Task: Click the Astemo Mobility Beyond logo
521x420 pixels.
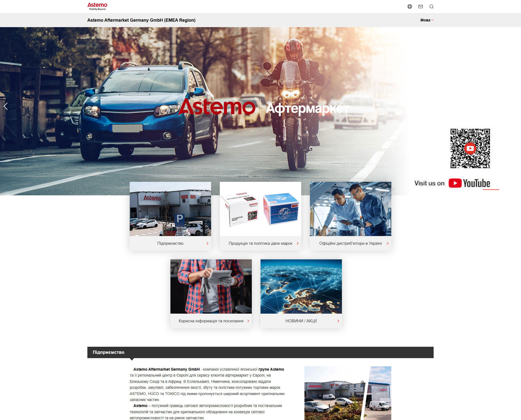Action: 97,6
